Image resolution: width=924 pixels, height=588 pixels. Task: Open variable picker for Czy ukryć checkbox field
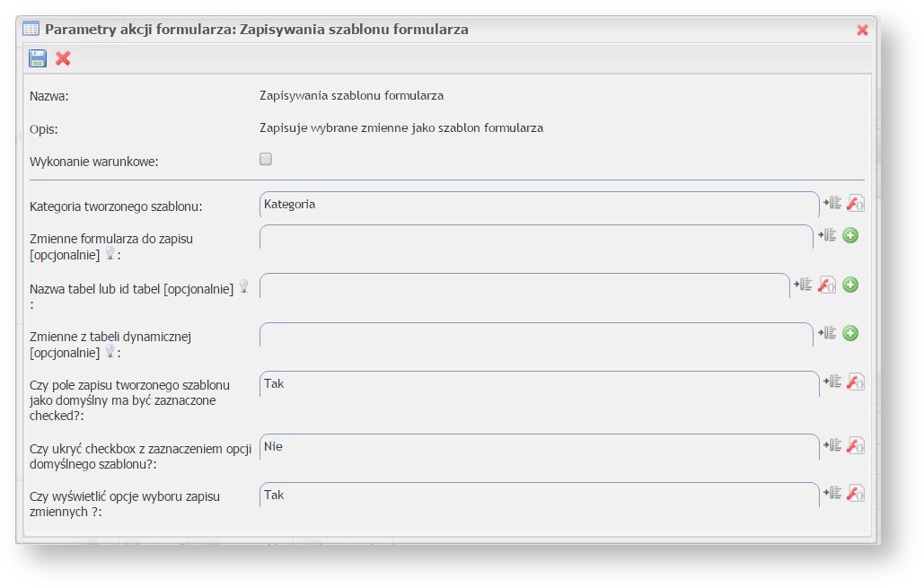pyautogui.click(x=832, y=445)
